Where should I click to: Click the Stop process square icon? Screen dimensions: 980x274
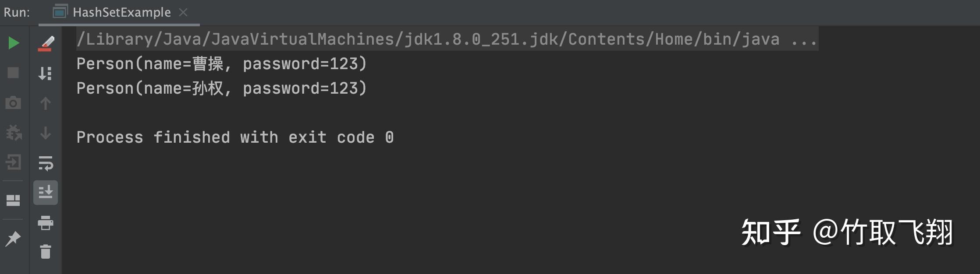(x=14, y=73)
